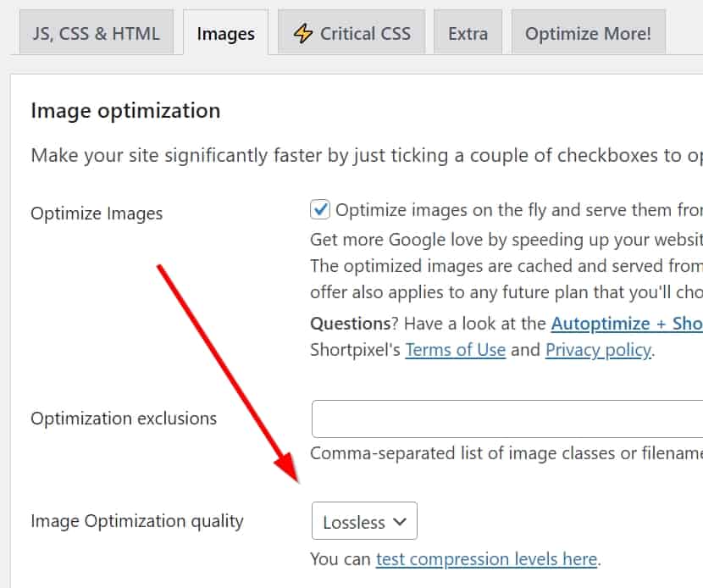Open the Optimize More! tab
703x588 pixels.
tap(588, 34)
